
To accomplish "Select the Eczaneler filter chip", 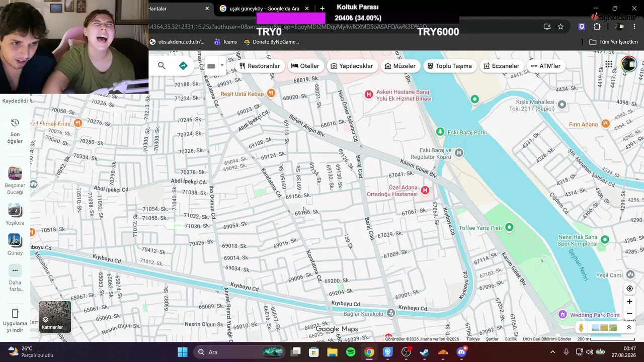I will coord(501,66).
